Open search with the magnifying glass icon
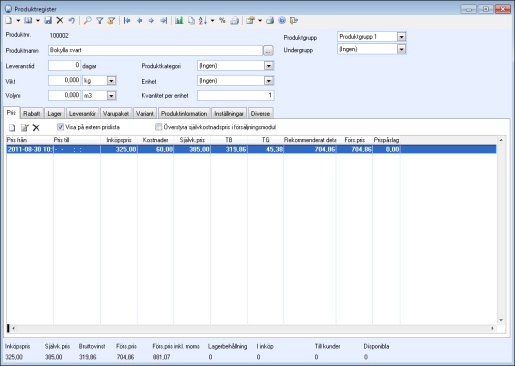 click(x=88, y=21)
